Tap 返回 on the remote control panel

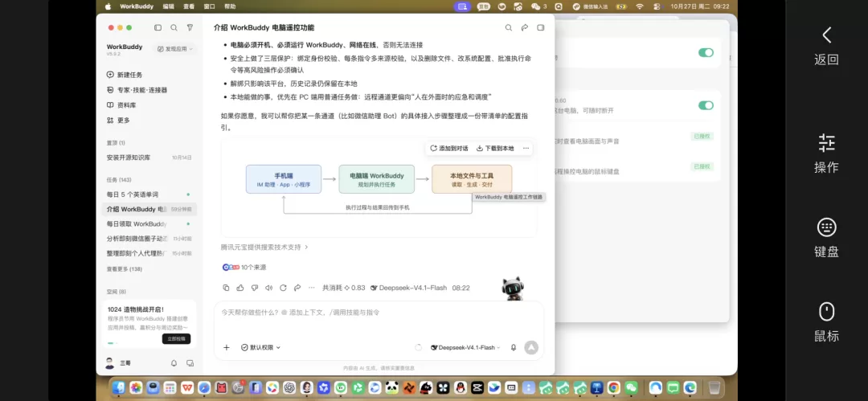coord(826,46)
